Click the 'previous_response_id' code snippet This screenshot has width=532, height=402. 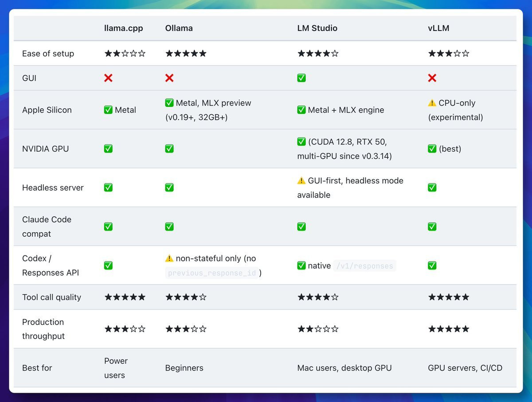212,273
